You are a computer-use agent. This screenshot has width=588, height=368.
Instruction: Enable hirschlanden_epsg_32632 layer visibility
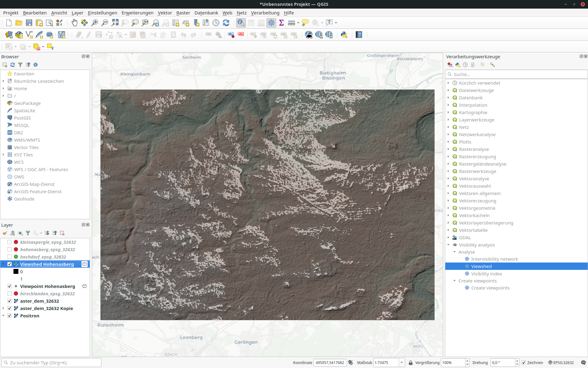[9, 293]
